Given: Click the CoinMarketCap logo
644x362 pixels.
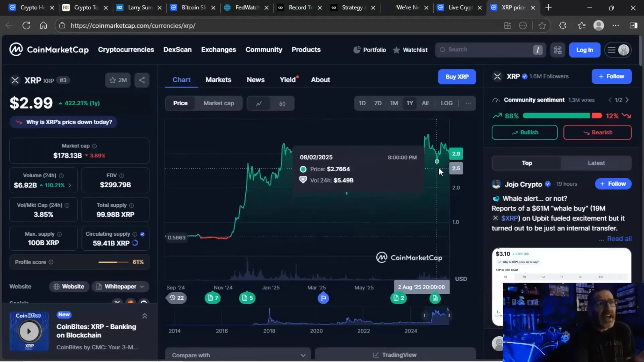Looking at the screenshot, I should 49,50.
